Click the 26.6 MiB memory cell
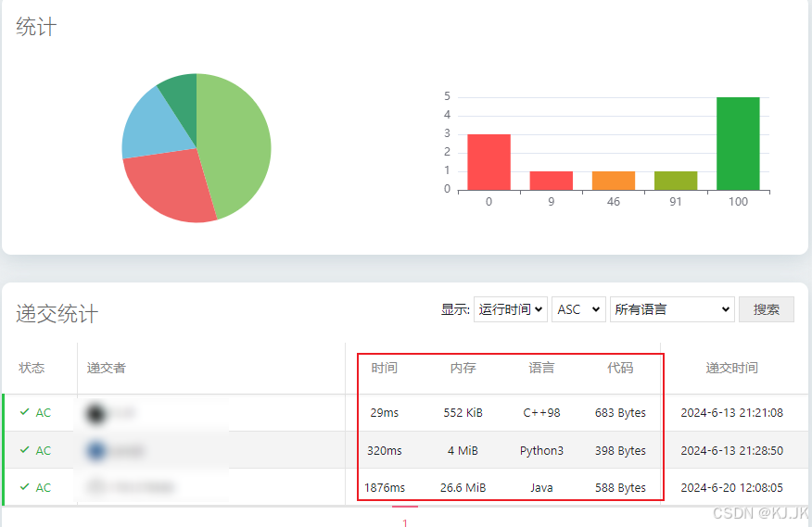Viewport: 812px width, 527px height. tap(463, 488)
